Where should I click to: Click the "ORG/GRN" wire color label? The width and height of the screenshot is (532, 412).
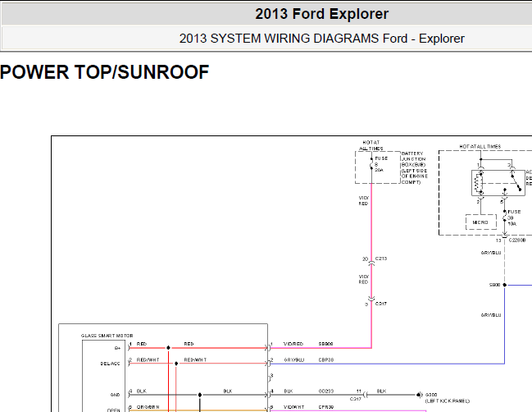click(x=148, y=406)
